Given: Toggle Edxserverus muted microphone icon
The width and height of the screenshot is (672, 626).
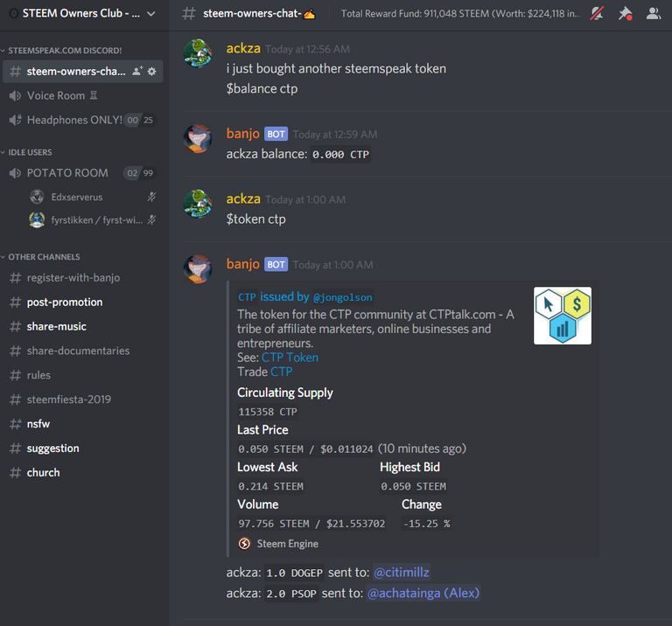Looking at the screenshot, I should (151, 197).
